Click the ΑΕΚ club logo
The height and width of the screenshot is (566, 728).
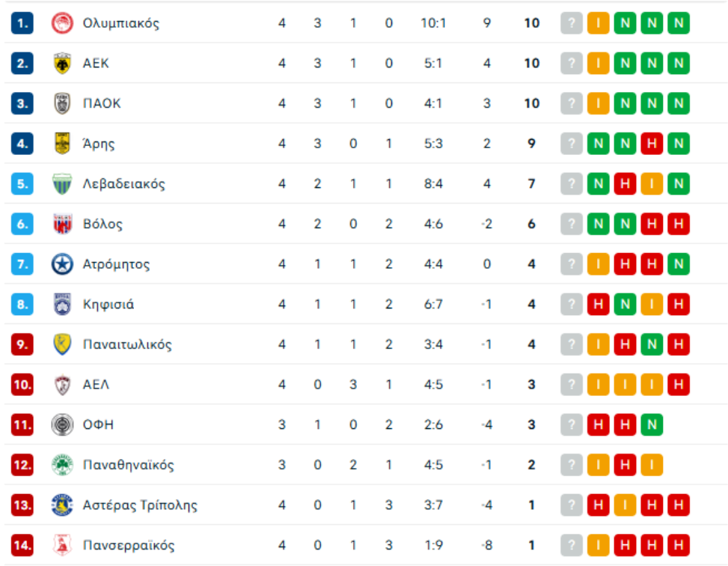pyautogui.click(x=62, y=64)
